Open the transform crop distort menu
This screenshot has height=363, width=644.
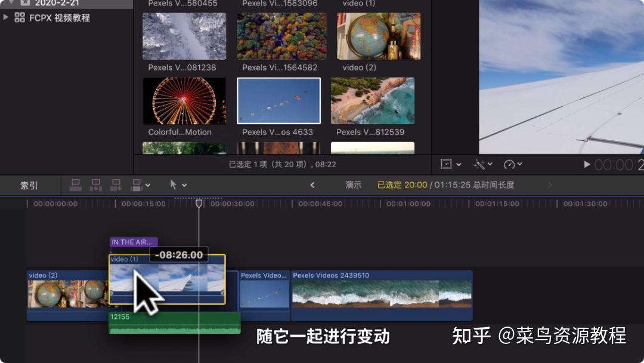pos(451,164)
